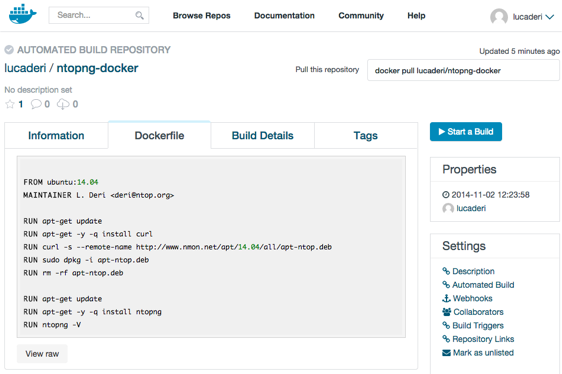Click 'RUN ntopng -V' line

pyautogui.click(x=52, y=325)
